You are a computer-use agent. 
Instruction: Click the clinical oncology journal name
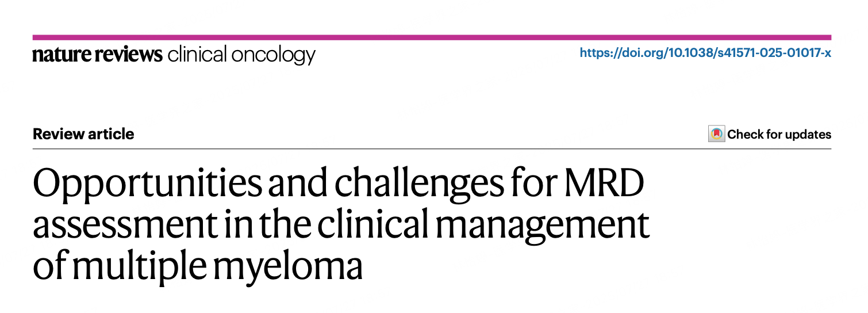pyautogui.click(x=241, y=55)
